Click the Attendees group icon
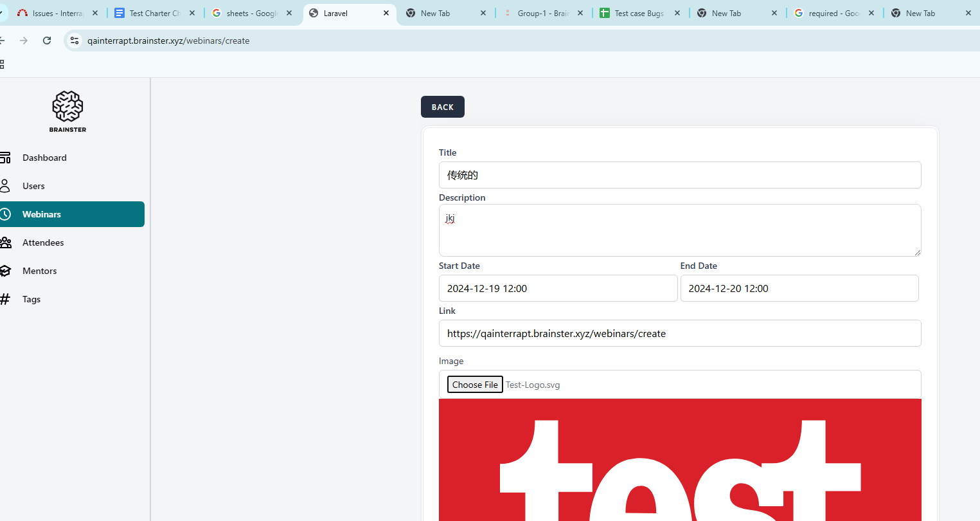The width and height of the screenshot is (980, 521). click(x=5, y=242)
